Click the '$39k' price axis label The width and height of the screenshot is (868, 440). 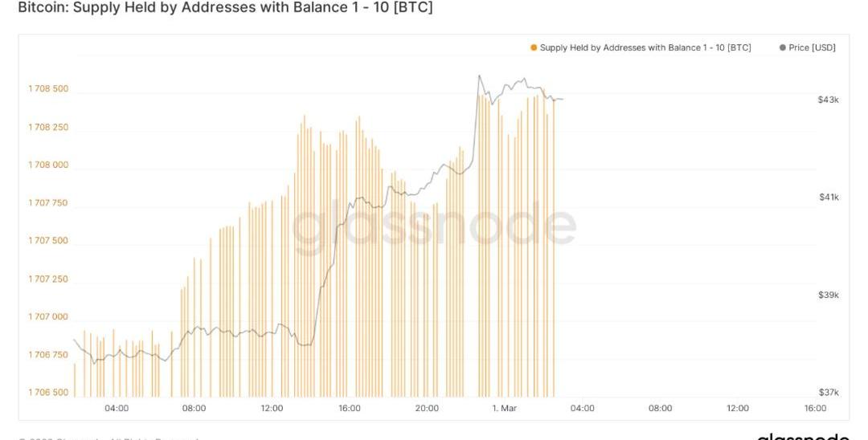pyautogui.click(x=829, y=295)
